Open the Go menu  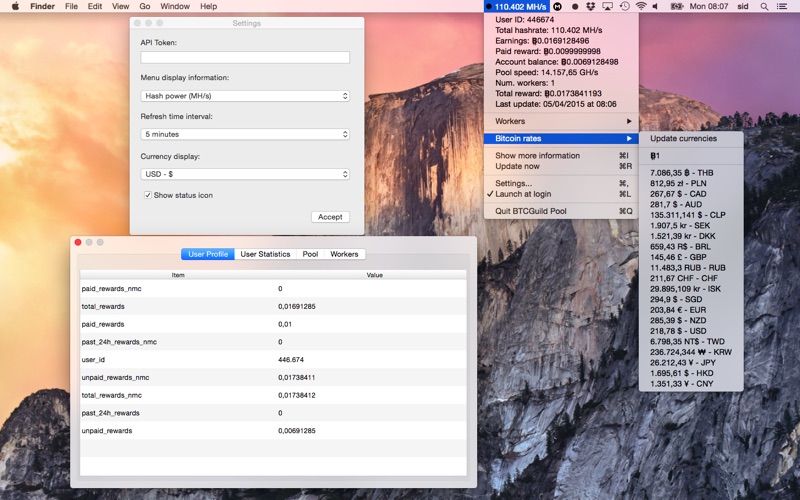pos(145,6)
